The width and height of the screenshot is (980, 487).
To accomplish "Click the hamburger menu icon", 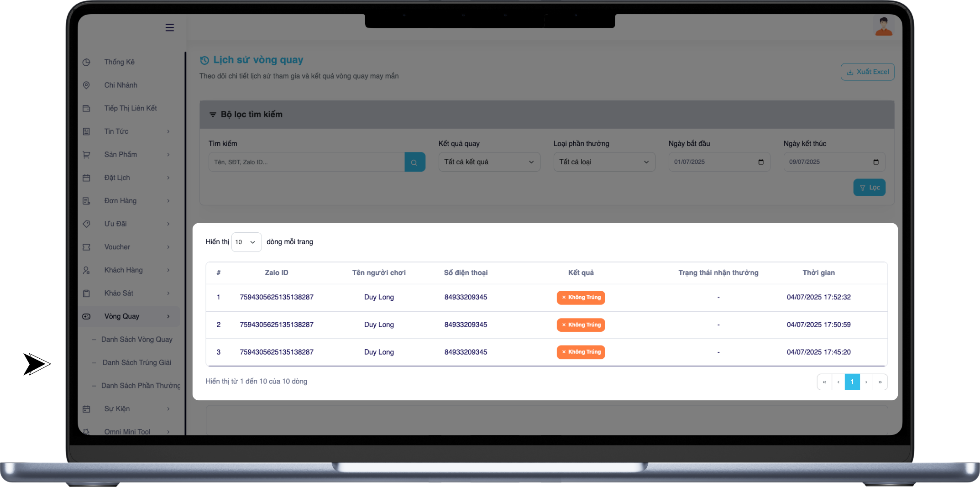I will click(x=169, y=27).
